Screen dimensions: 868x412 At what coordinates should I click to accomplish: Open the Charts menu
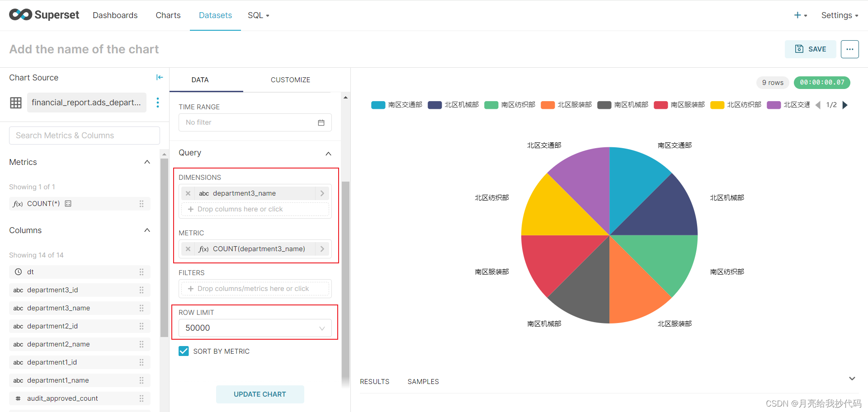[168, 15]
